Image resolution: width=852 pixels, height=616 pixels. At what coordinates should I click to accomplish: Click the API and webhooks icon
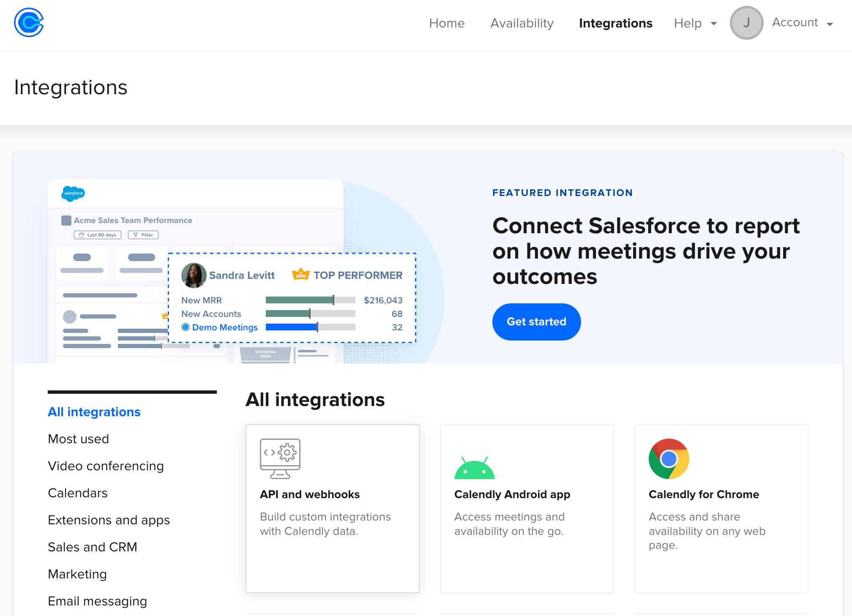pos(280,459)
